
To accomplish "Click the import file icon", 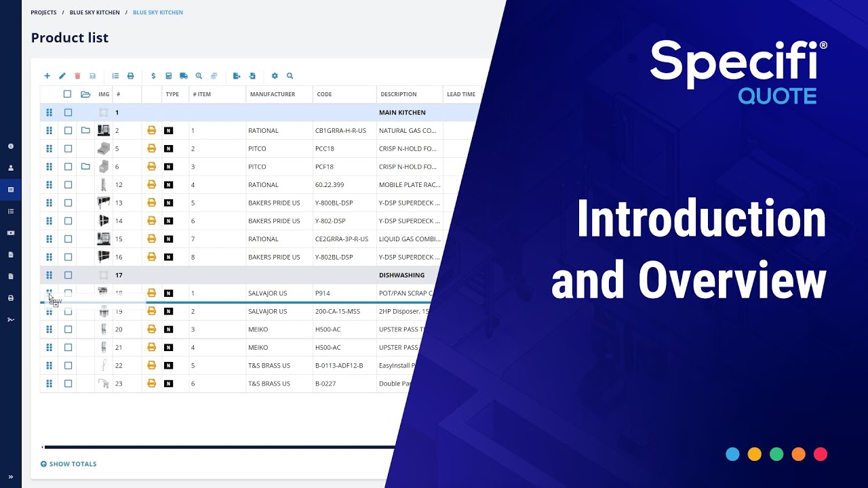I will point(252,76).
